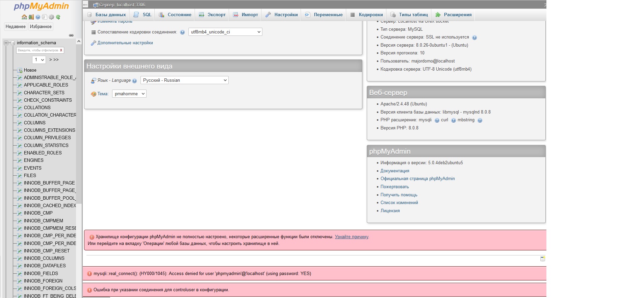Click the Узнайте причину link
This screenshot has width=644, height=298.
352,237
